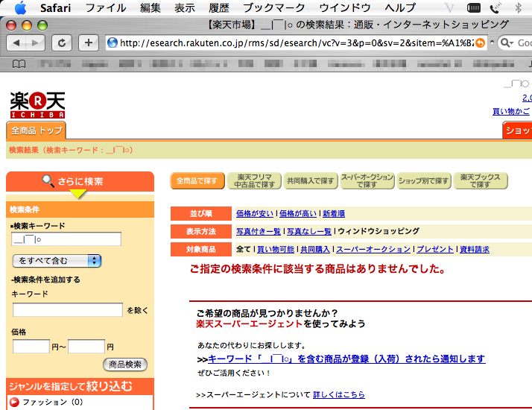Click the 楽天フリマ中古品で探す button

tap(254, 181)
